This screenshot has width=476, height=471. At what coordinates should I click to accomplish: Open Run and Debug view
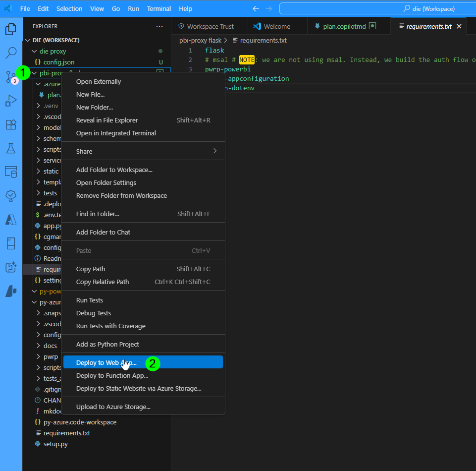[x=11, y=101]
